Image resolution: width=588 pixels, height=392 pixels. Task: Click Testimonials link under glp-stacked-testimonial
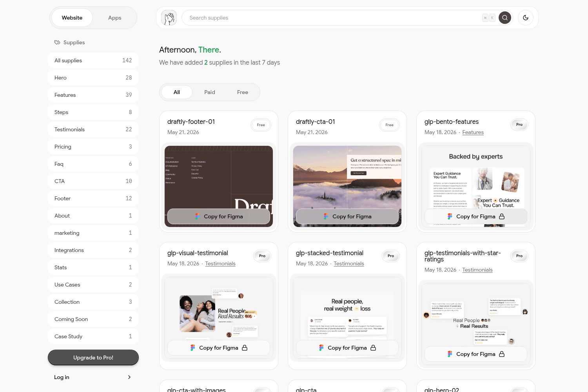click(x=349, y=264)
